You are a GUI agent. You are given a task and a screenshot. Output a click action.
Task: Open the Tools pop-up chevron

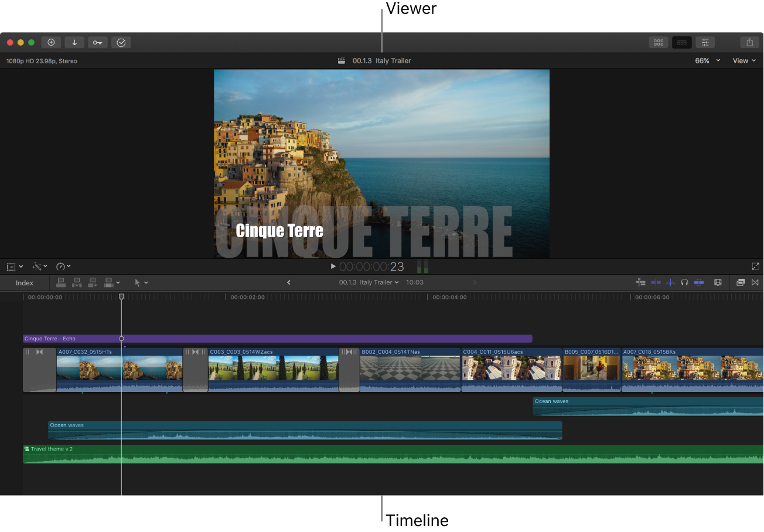[x=146, y=282]
